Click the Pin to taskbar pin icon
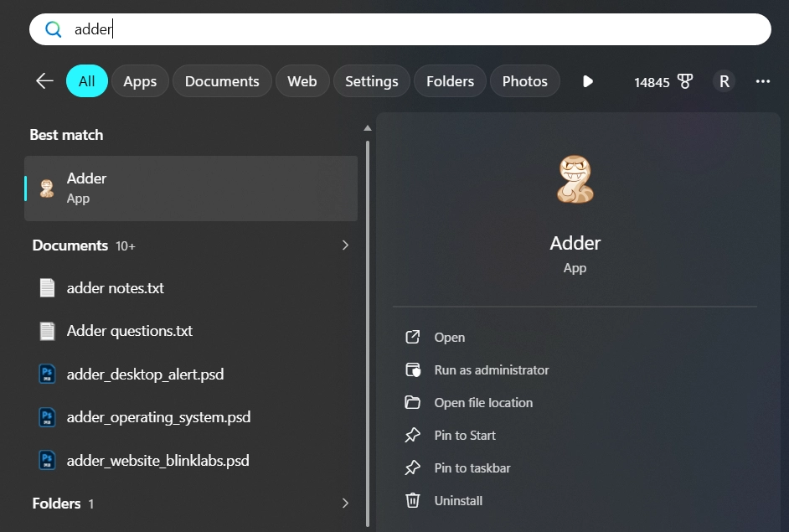This screenshot has width=789, height=532. click(x=413, y=468)
